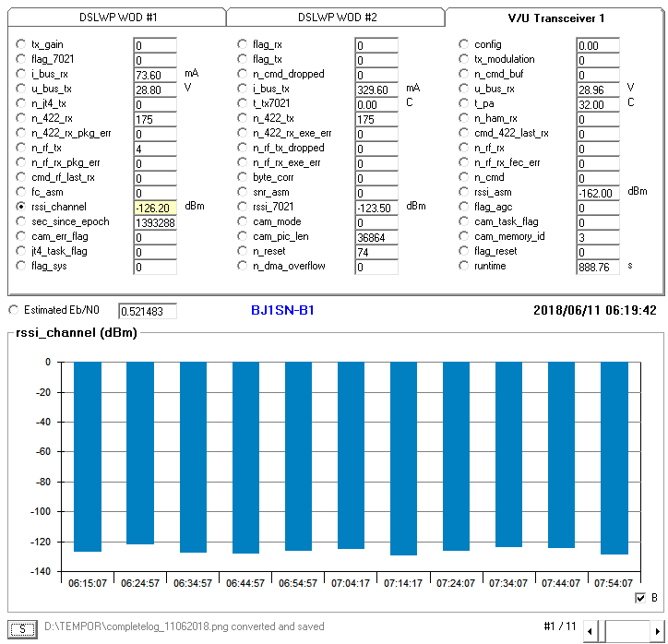
Task: Choose the cam_memory_id radio button
Action: [x=463, y=236]
